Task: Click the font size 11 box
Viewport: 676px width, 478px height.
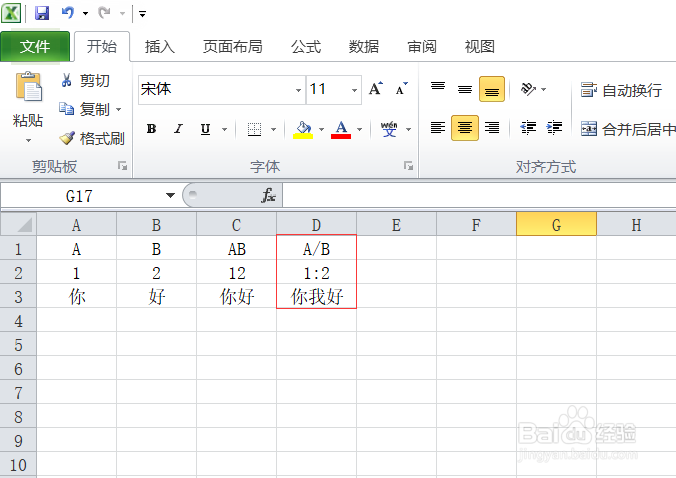Action: click(328, 90)
